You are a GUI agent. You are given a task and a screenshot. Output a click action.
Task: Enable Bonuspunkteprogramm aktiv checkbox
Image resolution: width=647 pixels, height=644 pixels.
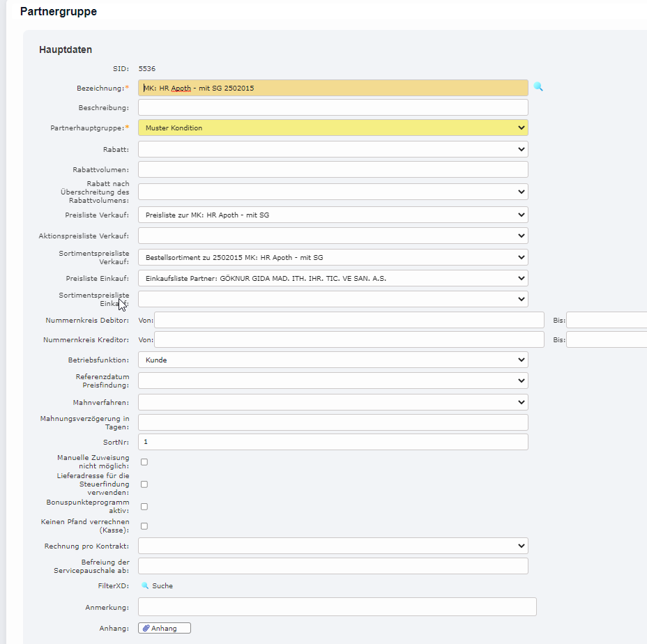coord(144,507)
